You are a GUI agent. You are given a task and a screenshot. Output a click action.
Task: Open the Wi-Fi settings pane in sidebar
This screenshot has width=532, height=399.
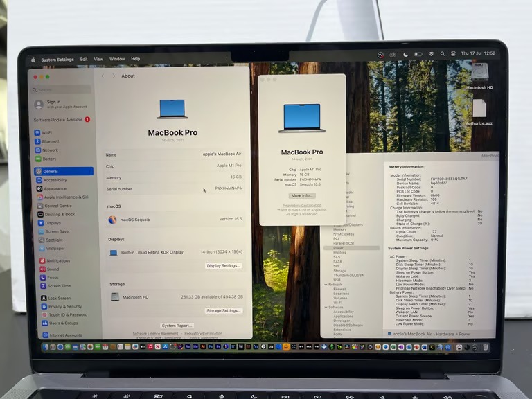(x=44, y=133)
